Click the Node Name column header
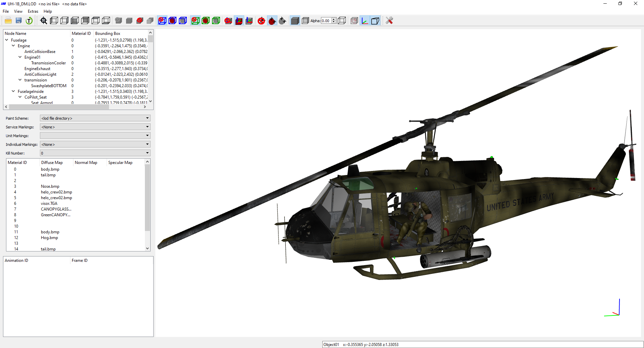Screen dimensions: 644x348 pos(37,33)
